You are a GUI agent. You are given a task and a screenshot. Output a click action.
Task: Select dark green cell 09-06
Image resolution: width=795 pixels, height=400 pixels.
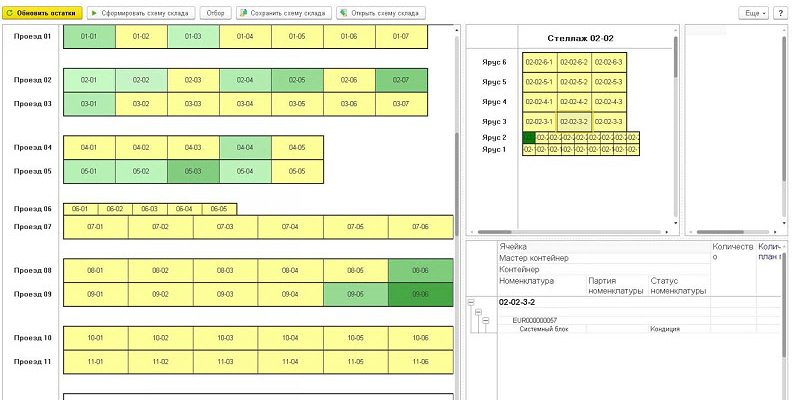coord(420,294)
